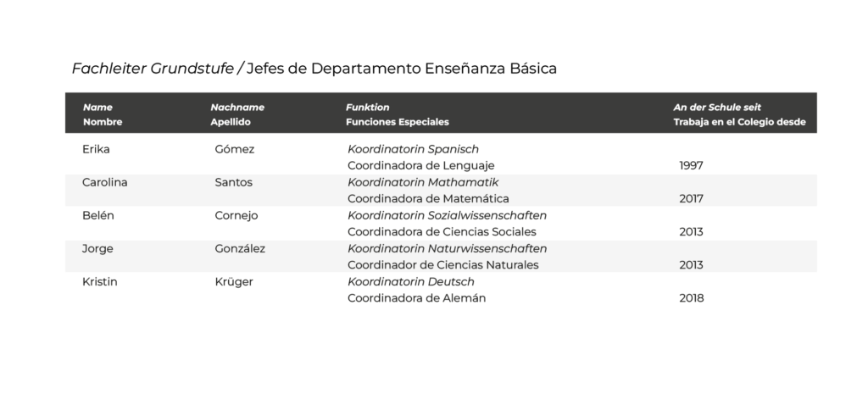
Task: Select the 'Koordinatorin Naturwissenschaften' entry
Action: tap(447, 248)
